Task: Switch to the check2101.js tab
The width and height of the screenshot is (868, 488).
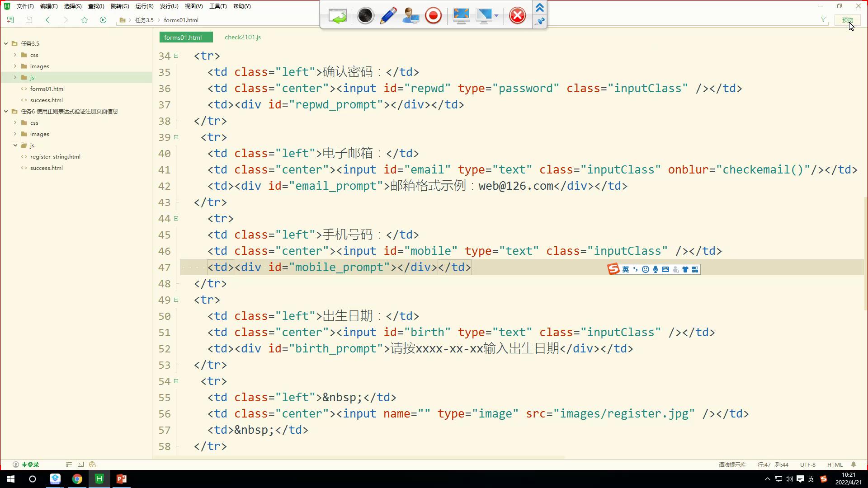Action: coord(243,37)
